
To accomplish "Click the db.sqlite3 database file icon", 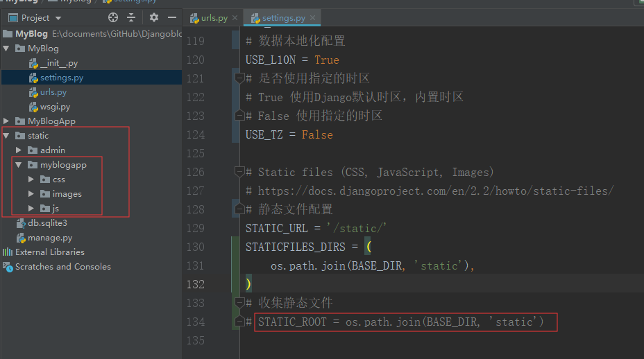I will point(21,223).
